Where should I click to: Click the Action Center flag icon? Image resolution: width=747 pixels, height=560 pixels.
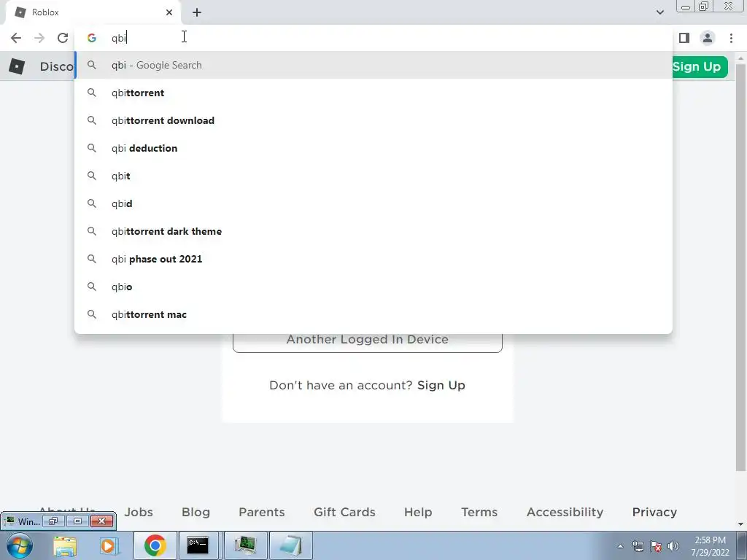pyautogui.click(x=656, y=546)
